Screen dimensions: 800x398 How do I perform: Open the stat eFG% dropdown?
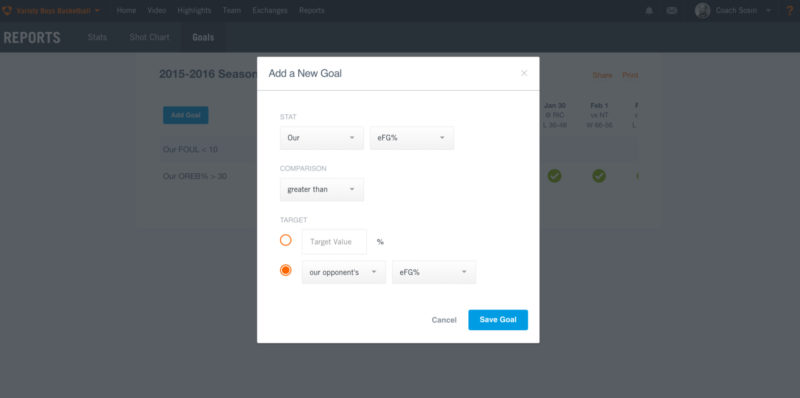412,138
